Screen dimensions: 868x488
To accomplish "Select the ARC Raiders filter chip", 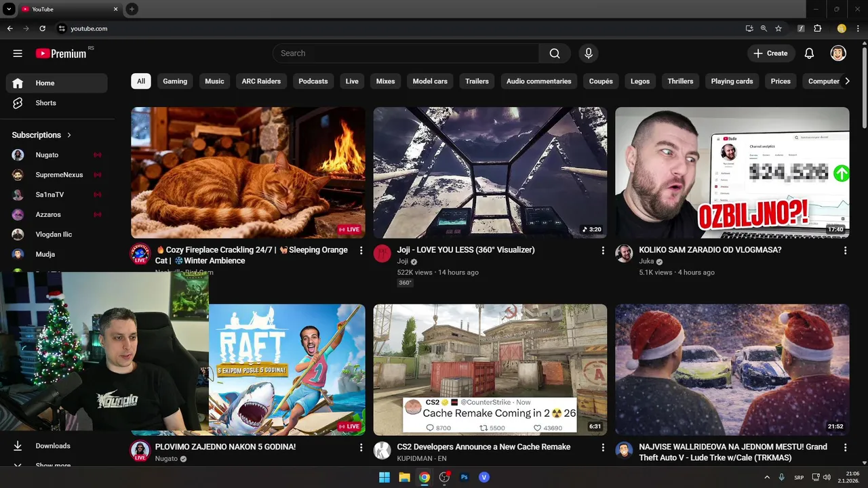I will [261, 81].
